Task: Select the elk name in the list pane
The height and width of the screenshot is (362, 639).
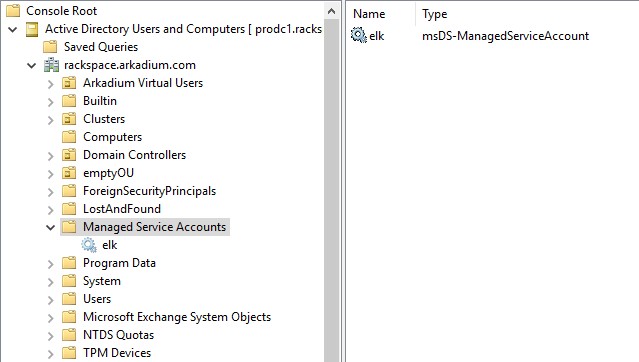Action: pos(377,36)
